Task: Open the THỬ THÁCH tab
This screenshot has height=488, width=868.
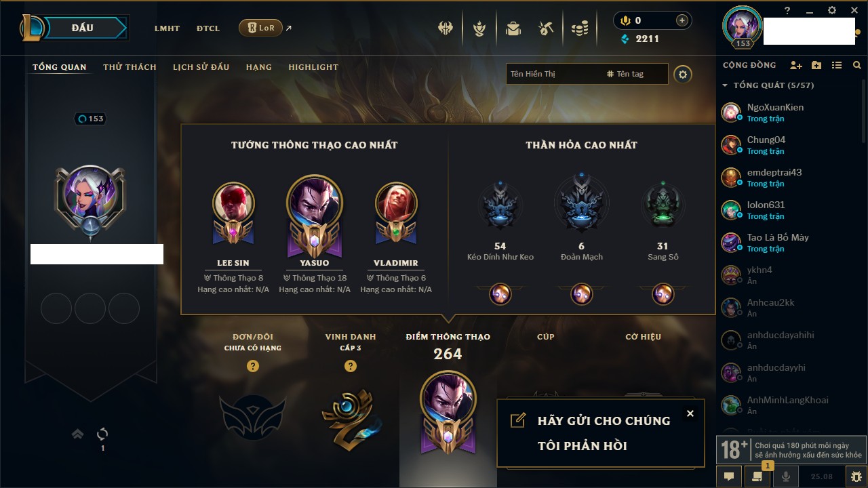Action: click(130, 67)
